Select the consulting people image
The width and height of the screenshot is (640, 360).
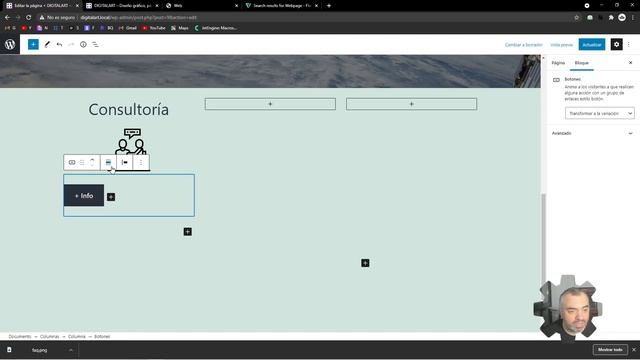[131, 141]
